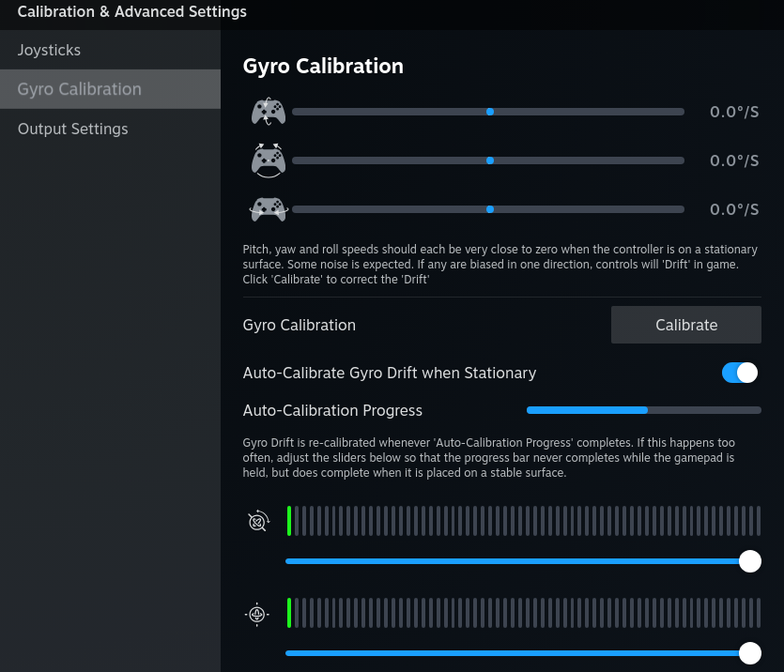Click the white handle of the upper threshold slider
Screen dimensions: 784x672
(x=749, y=561)
